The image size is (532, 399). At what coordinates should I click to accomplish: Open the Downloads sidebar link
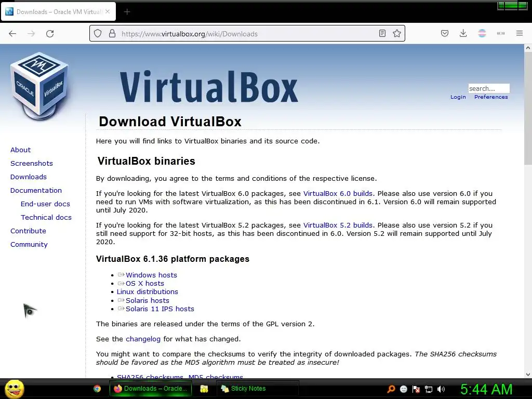(29, 177)
